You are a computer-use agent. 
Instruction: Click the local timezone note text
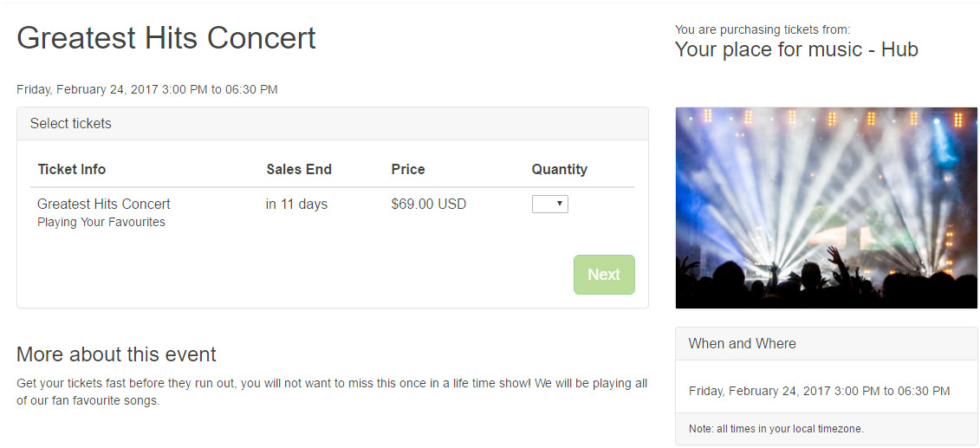[x=776, y=429]
